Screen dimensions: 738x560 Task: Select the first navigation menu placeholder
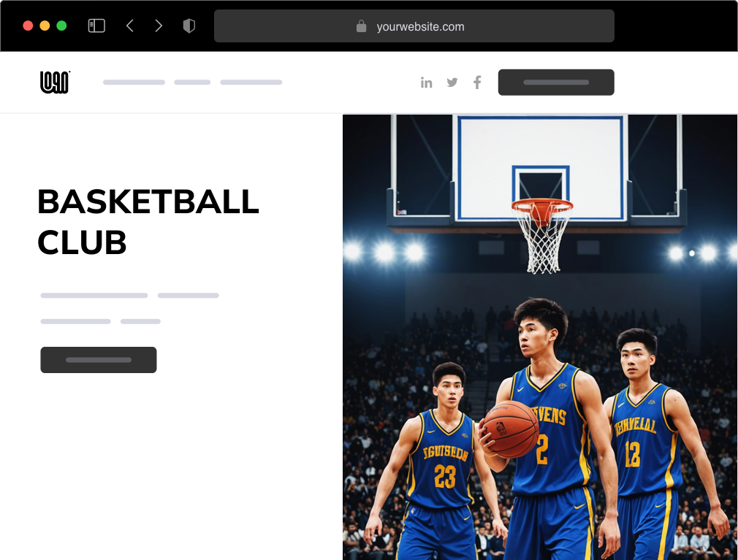134,82
